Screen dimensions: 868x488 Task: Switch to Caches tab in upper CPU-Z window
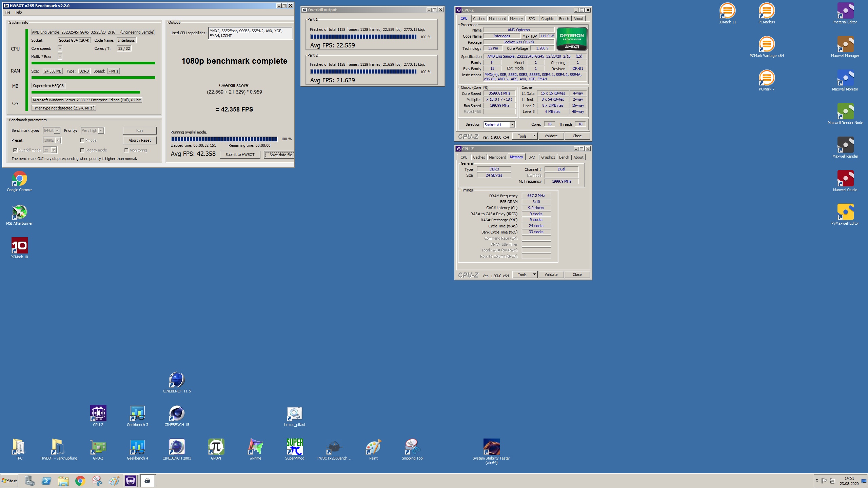479,19
